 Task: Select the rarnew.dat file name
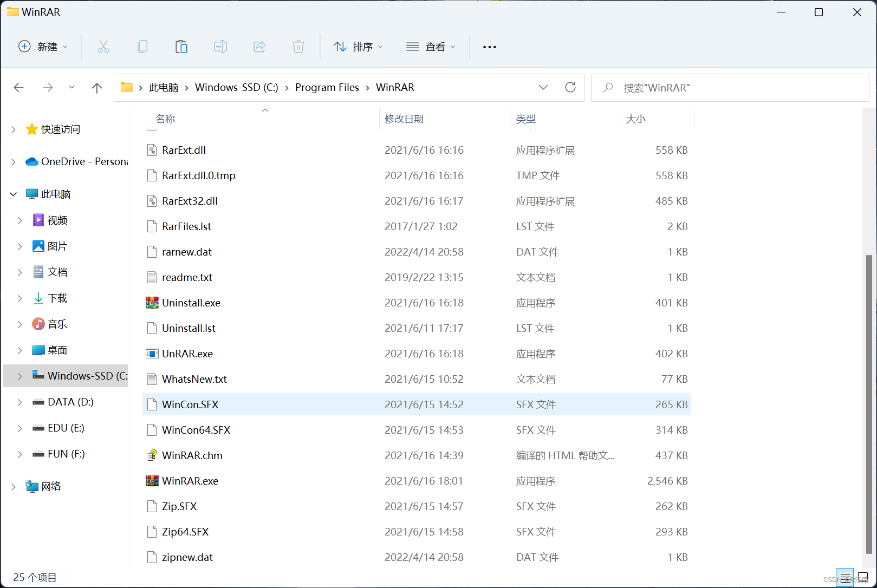(187, 252)
